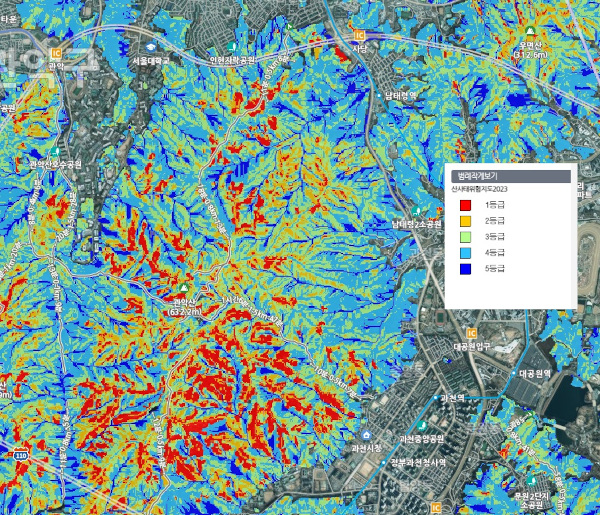Click the 범례작게보기 legend header
Screen dimensions: 600x515
(511, 176)
